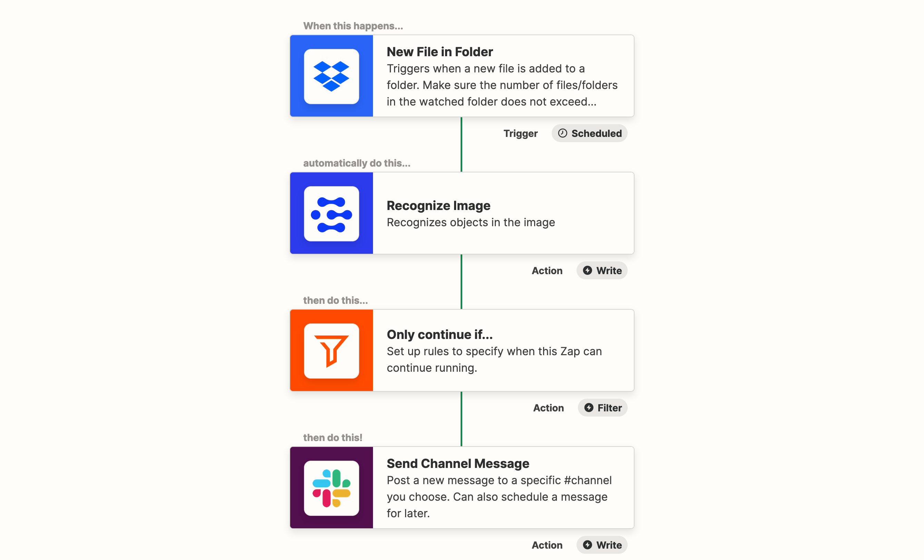This screenshot has height=560, width=924.
Task: Select the Action label on filter step
Action: (x=548, y=407)
